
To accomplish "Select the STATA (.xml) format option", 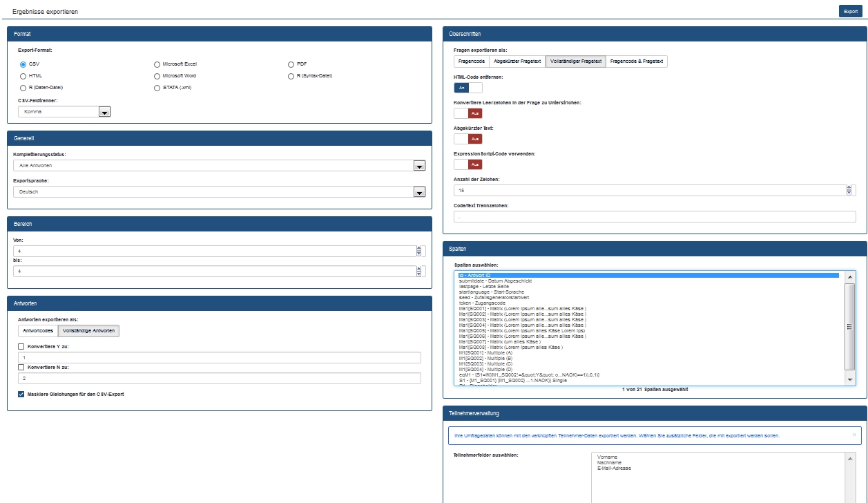I will click(157, 88).
